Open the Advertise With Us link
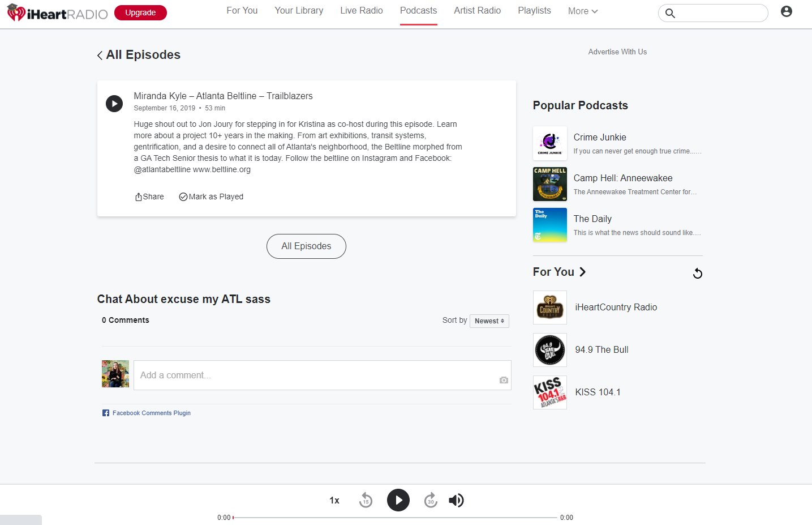Screen dimensions: 812x525 coord(617,52)
